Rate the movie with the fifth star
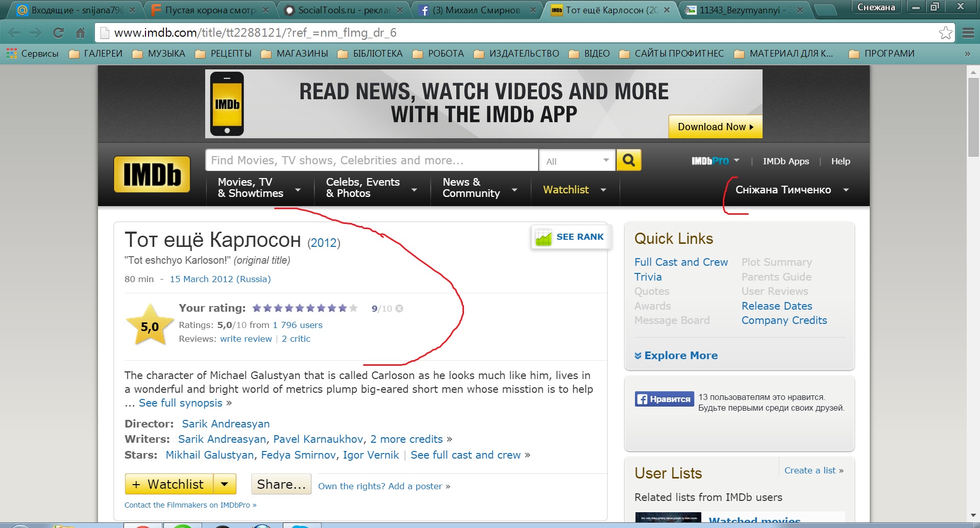The height and width of the screenshot is (528, 980). click(300, 308)
